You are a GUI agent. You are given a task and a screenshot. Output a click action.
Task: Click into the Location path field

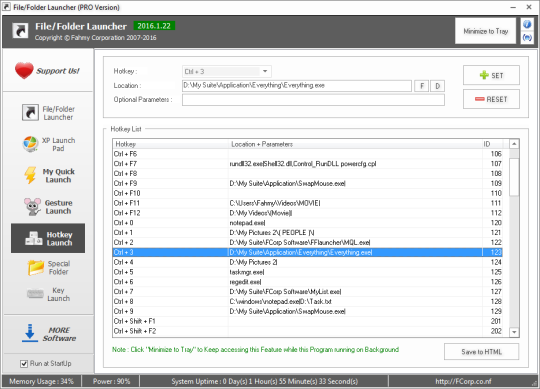297,86
